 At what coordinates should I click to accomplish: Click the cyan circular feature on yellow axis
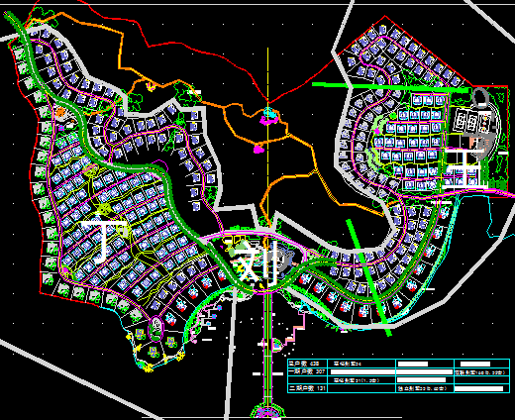coord(269,113)
